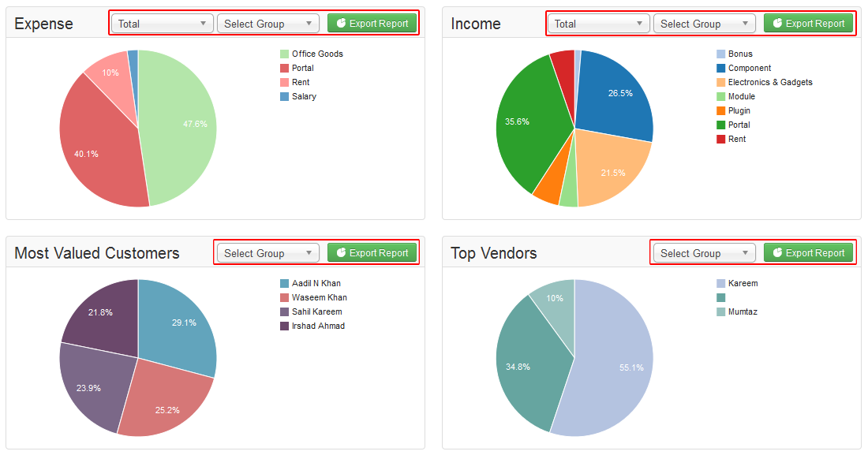Click the Office Goods legend label
The width and height of the screenshot is (868, 455).
point(317,54)
